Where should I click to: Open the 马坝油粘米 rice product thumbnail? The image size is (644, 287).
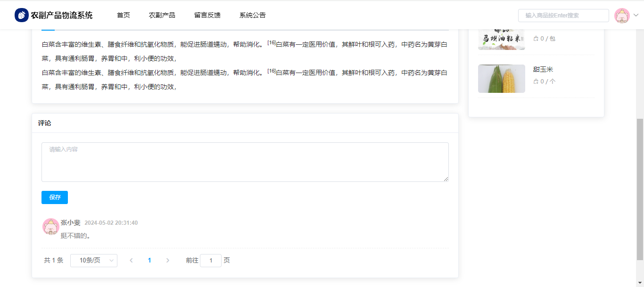[x=502, y=40]
